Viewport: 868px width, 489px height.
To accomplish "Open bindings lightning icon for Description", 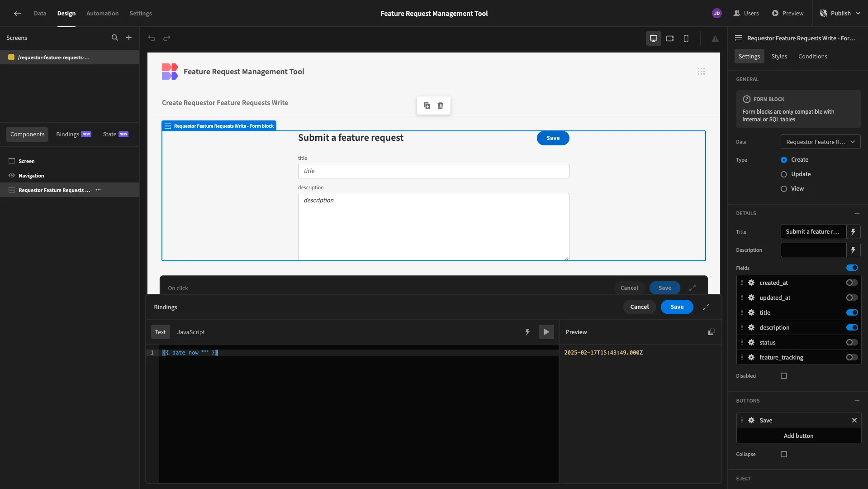I will click(854, 250).
